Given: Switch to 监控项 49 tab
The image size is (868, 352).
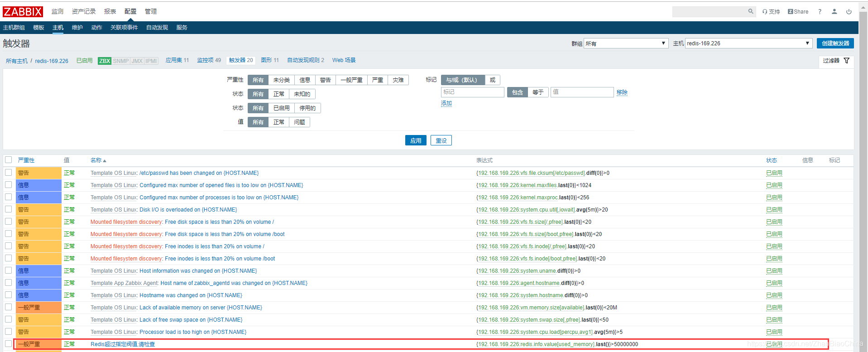Looking at the screenshot, I should (x=209, y=60).
